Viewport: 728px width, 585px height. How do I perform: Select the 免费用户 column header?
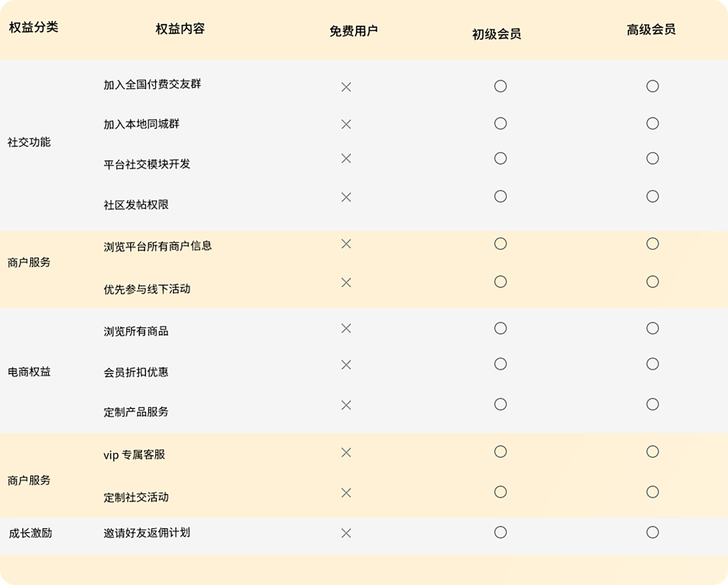click(x=353, y=31)
